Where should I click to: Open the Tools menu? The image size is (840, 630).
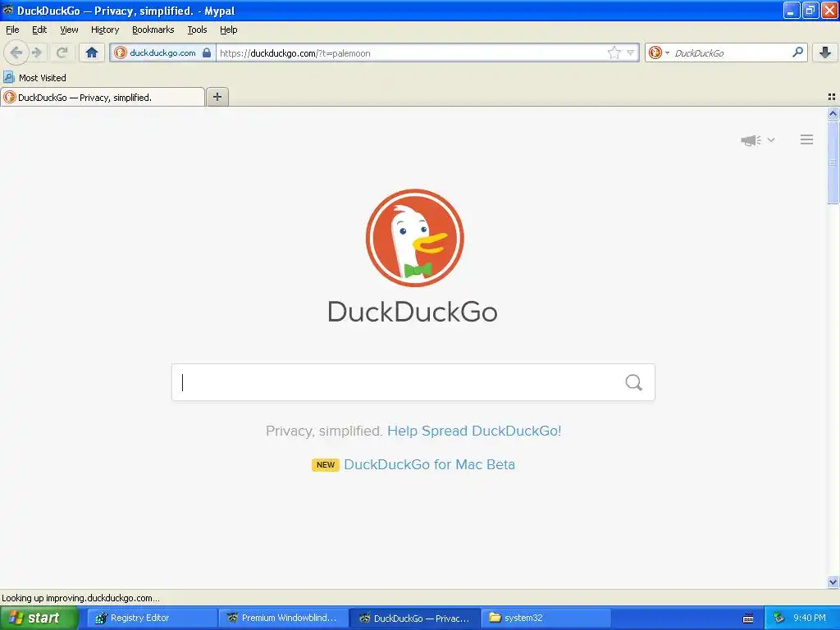tap(197, 30)
